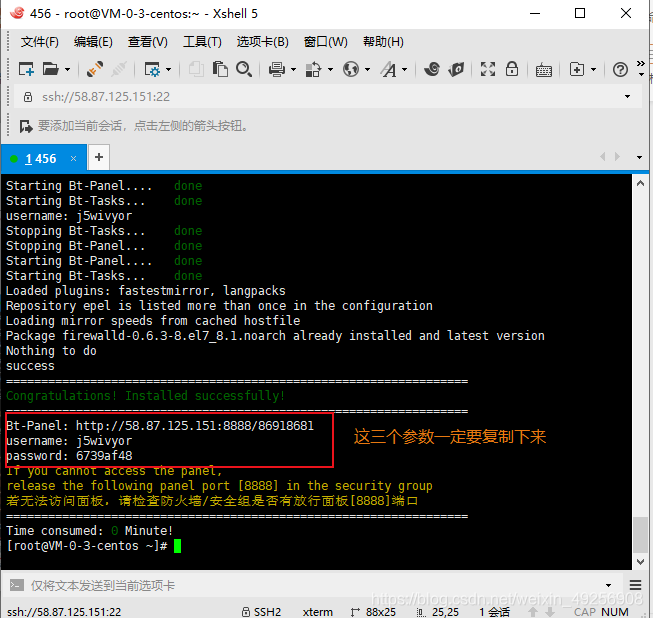653x618 pixels.
Task: Open the 查看(V) menu
Action: click(147, 42)
